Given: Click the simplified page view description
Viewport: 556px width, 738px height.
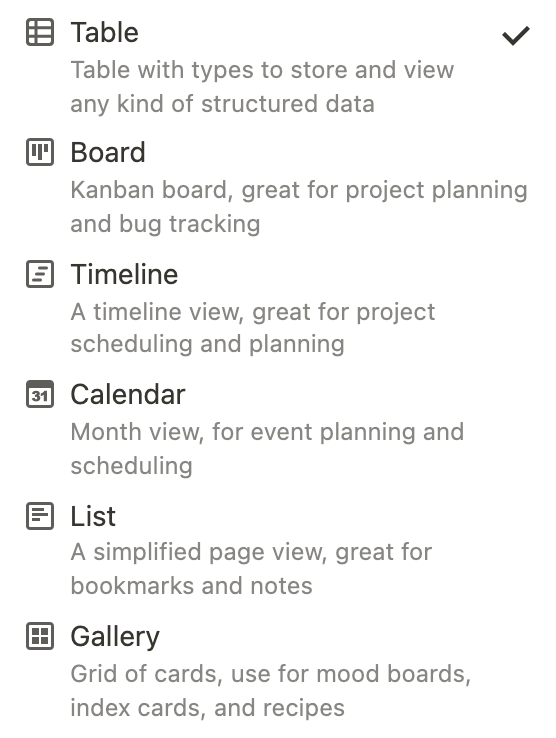Looking at the screenshot, I should coord(251,569).
